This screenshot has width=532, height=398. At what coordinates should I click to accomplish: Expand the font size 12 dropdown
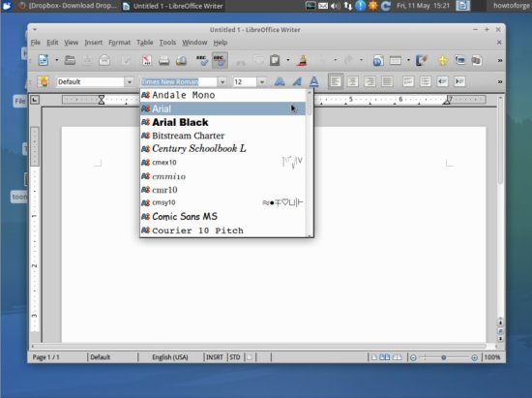click(261, 82)
